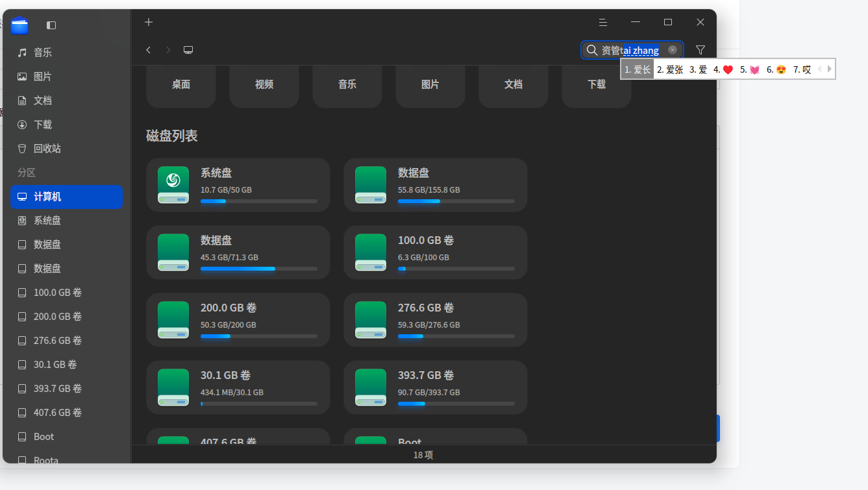The image size is (868, 490).
Task: Open 回收站 trash in sidebar
Action: (x=66, y=149)
